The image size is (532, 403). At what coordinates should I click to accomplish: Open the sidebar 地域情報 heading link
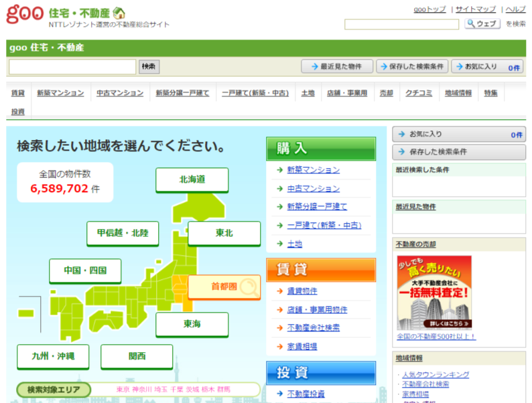(x=409, y=358)
